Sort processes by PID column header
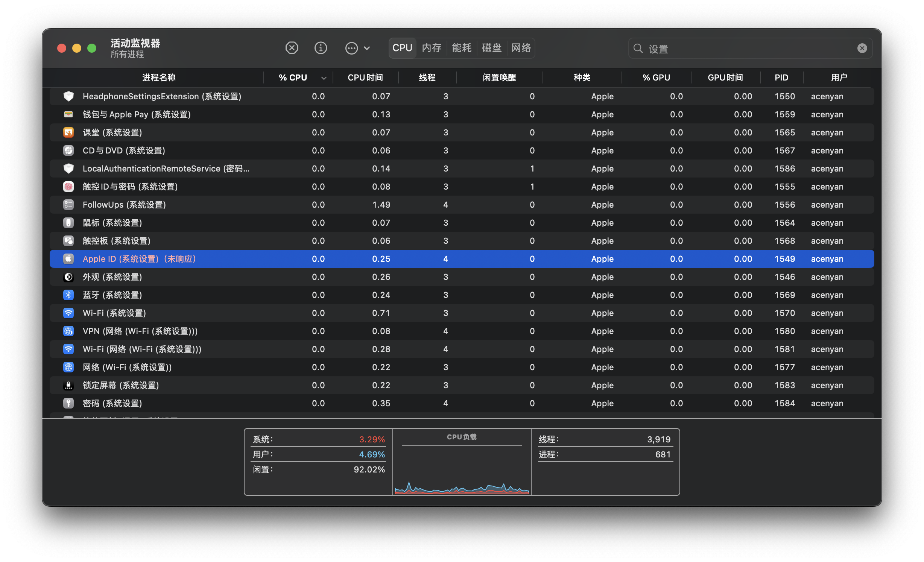This screenshot has width=924, height=562. click(781, 77)
